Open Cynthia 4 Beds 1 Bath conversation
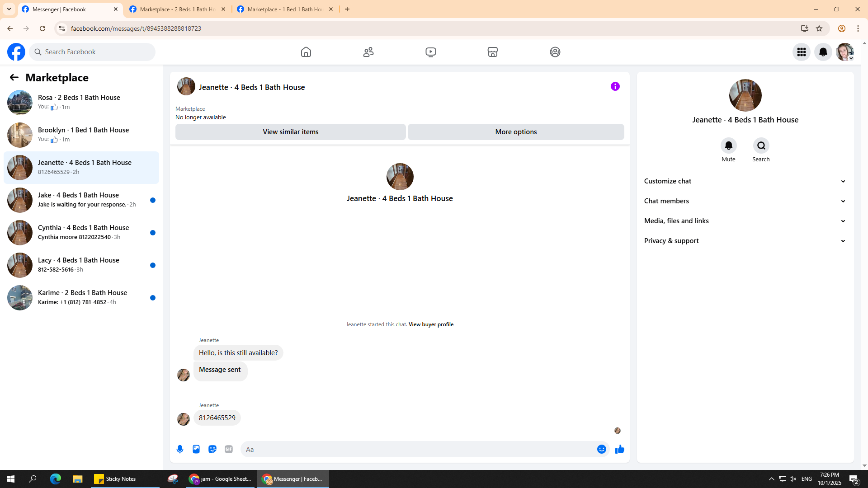The image size is (868, 488). tap(81, 233)
